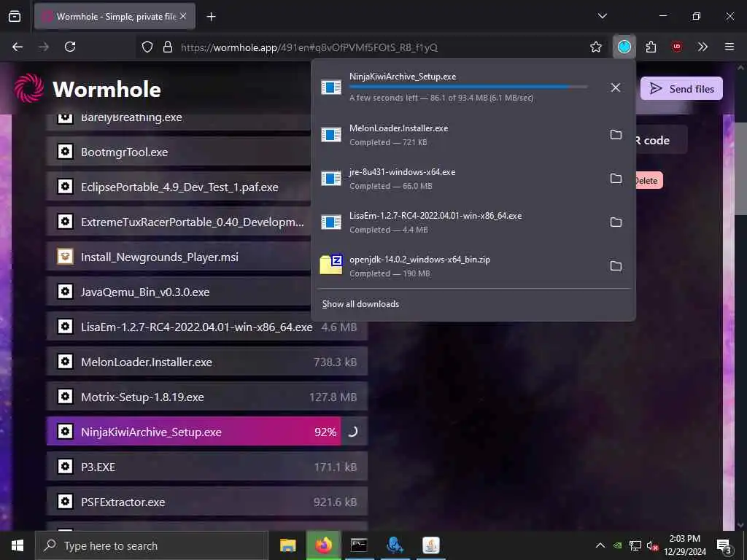Download BootmgrTool.exe from the file list
Screen dimensions: 747x560
coord(179,152)
